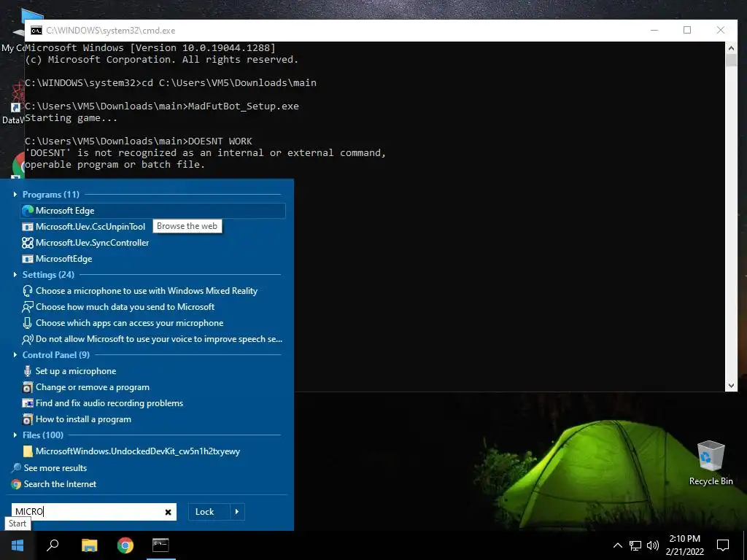
Task: Minimize the cmd.exe window
Action: (654, 30)
